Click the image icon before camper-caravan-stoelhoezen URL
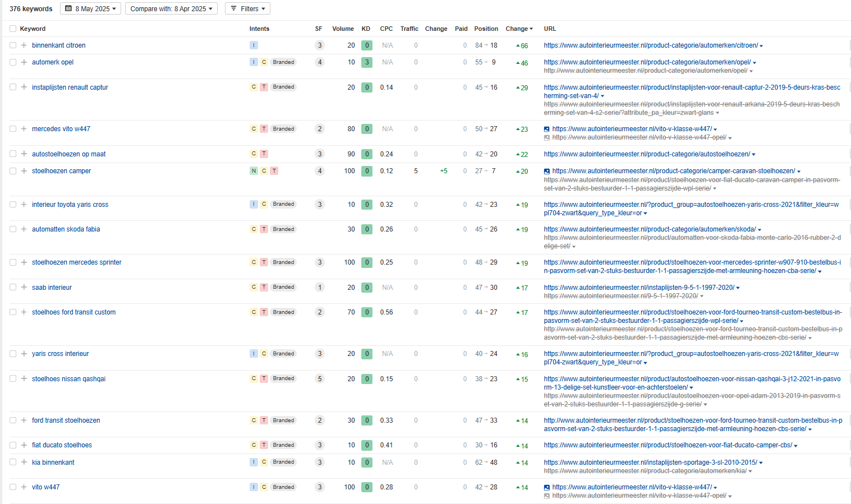This screenshot has width=851, height=504. tap(547, 172)
